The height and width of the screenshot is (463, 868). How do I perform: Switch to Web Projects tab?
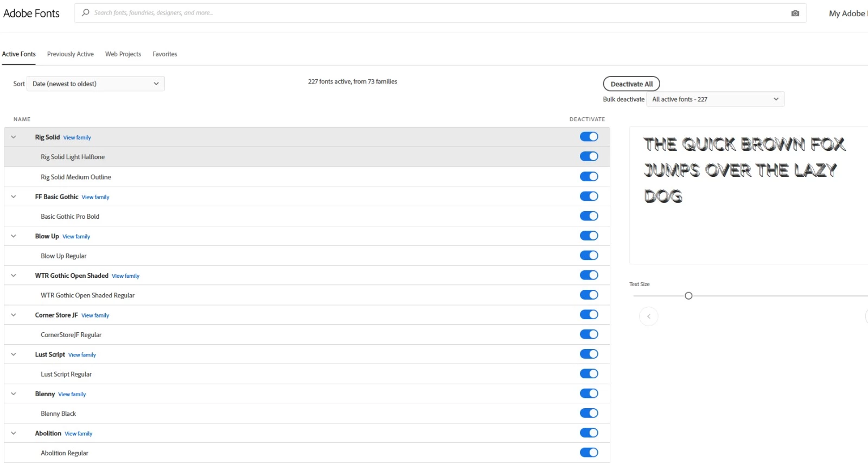(123, 54)
